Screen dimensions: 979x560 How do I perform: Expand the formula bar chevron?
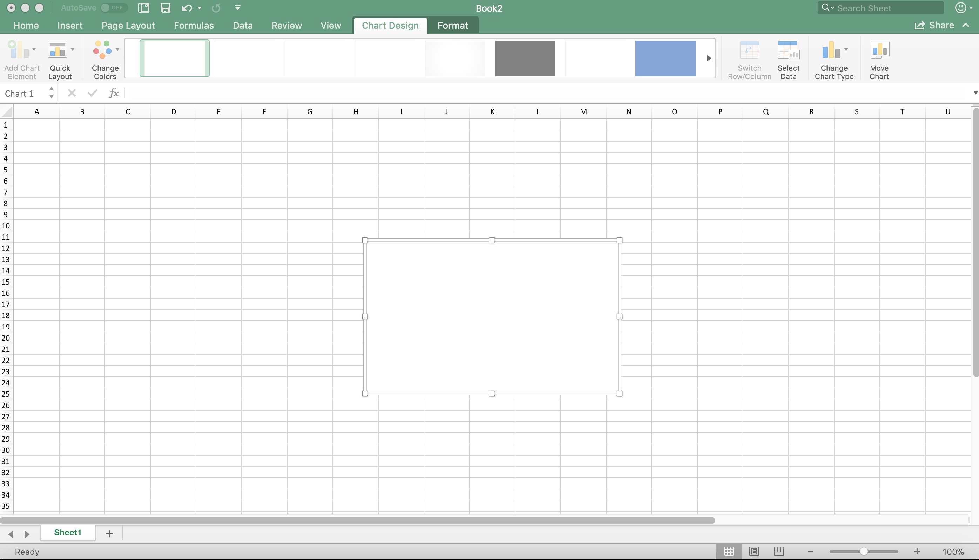[x=975, y=93]
